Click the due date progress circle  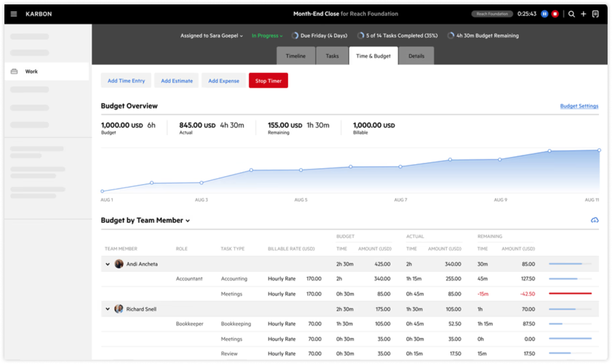(x=294, y=36)
